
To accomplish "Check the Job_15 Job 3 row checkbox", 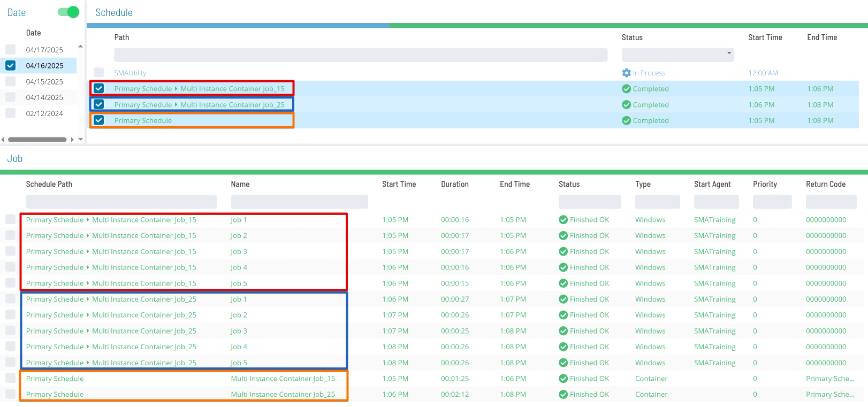I will click(11, 251).
